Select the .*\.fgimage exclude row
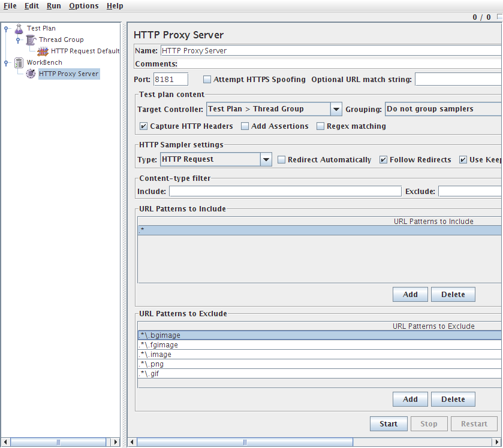The height and width of the screenshot is (448, 503). tap(320, 345)
